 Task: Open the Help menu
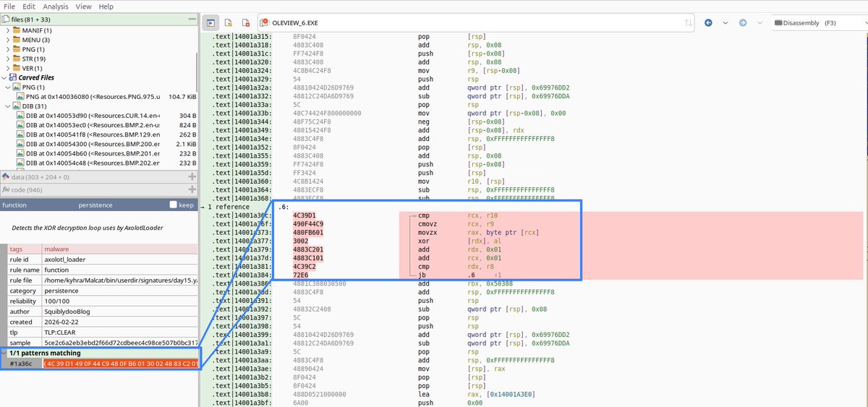pos(106,7)
